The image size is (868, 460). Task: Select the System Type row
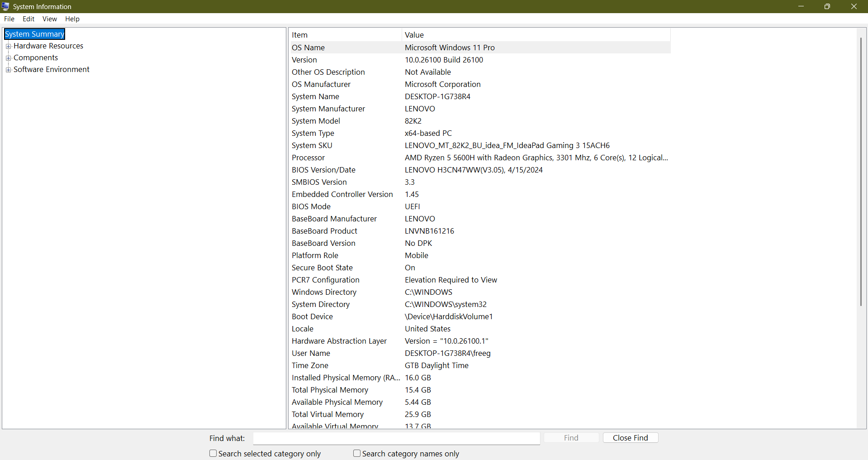(480, 133)
